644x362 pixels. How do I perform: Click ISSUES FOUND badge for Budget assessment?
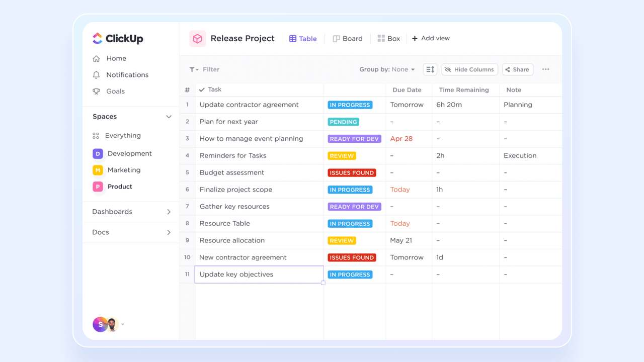click(352, 172)
